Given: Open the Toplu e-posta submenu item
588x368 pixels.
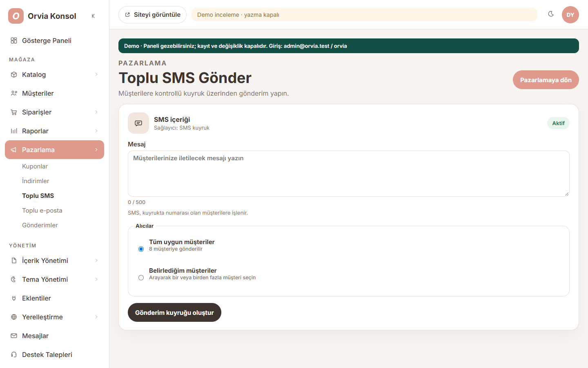Looking at the screenshot, I should pos(42,211).
